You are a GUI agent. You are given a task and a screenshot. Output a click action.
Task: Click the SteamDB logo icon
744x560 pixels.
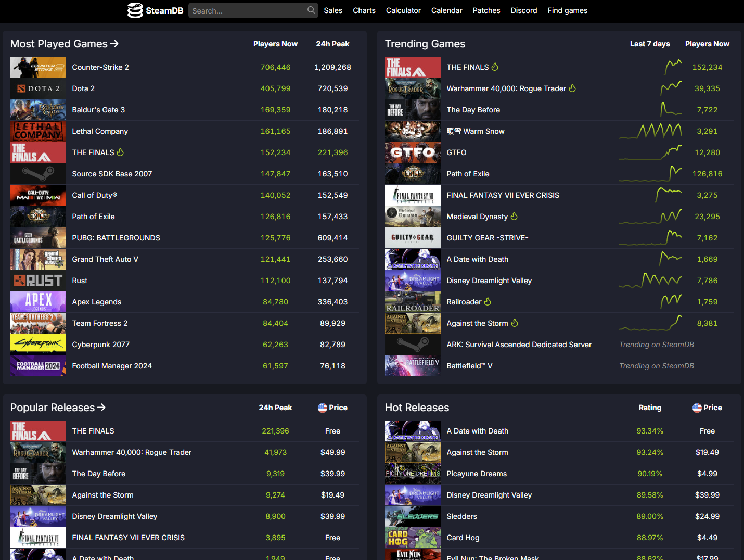tap(135, 10)
